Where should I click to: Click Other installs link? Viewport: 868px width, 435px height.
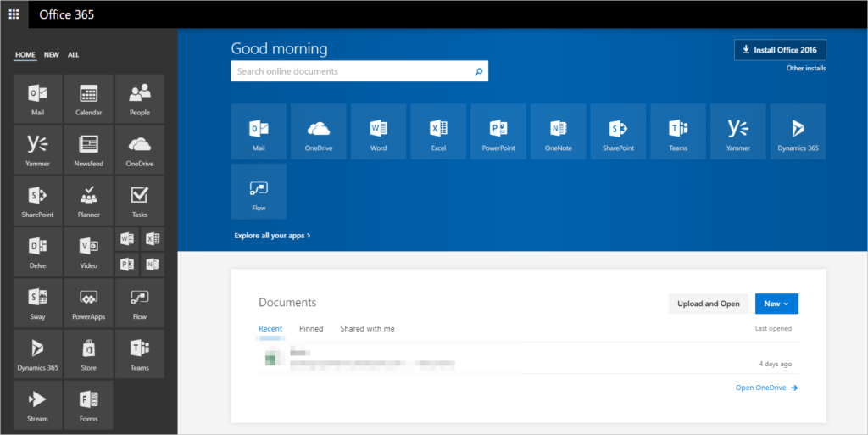[806, 68]
